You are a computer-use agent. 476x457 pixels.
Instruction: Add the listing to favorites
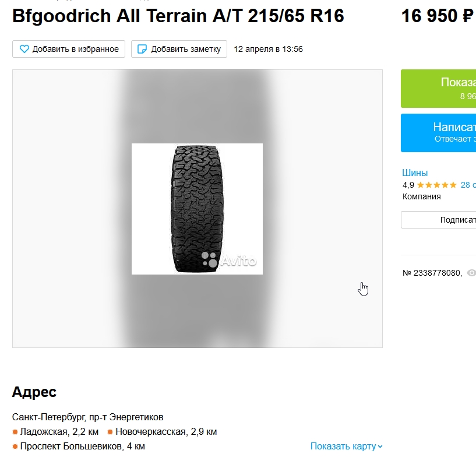(x=69, y=49)
